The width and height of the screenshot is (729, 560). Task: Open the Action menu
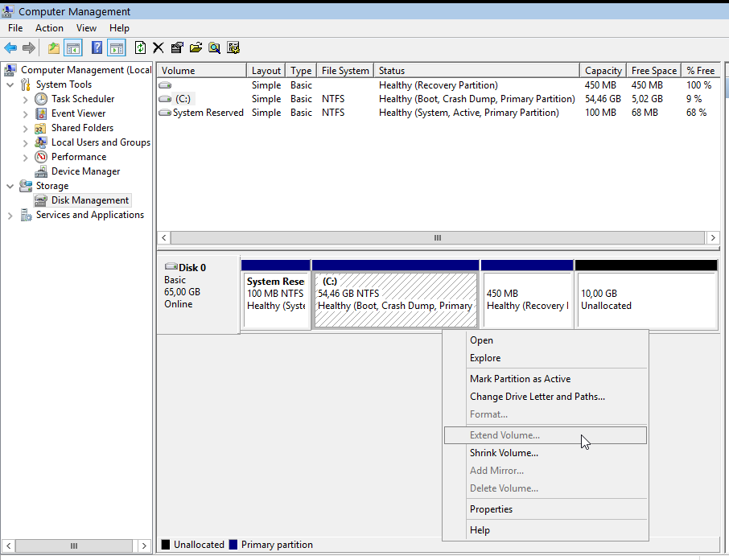click(x=49, y=28)
